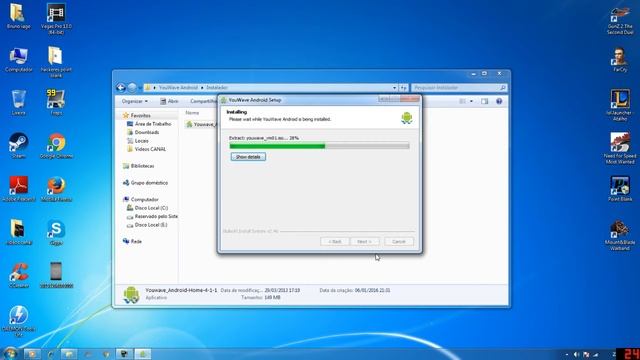
Task: Select Locais in the navigation pane
Action: coord(138,141)
